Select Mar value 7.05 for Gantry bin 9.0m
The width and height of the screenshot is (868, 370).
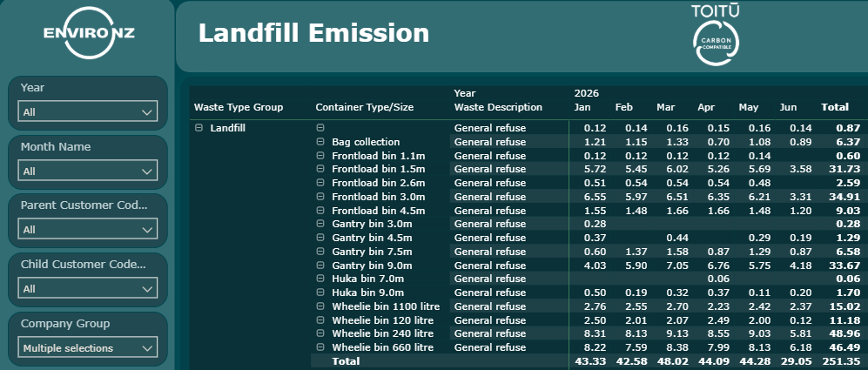pyautogui.click(x=677, y=266)
